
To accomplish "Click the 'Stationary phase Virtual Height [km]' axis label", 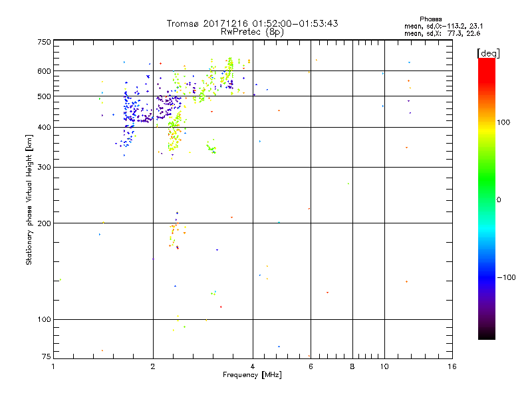I will [29, 200].
